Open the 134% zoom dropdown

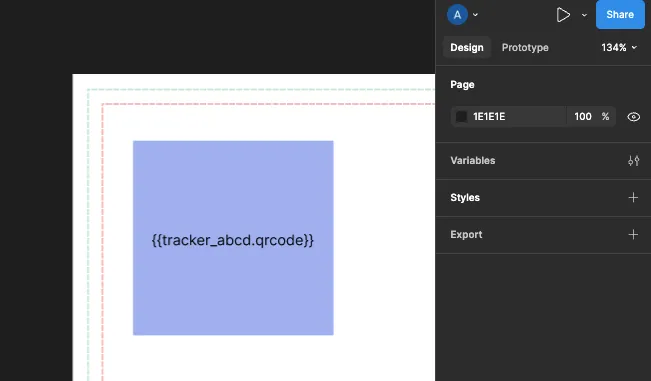coord(619,47)
